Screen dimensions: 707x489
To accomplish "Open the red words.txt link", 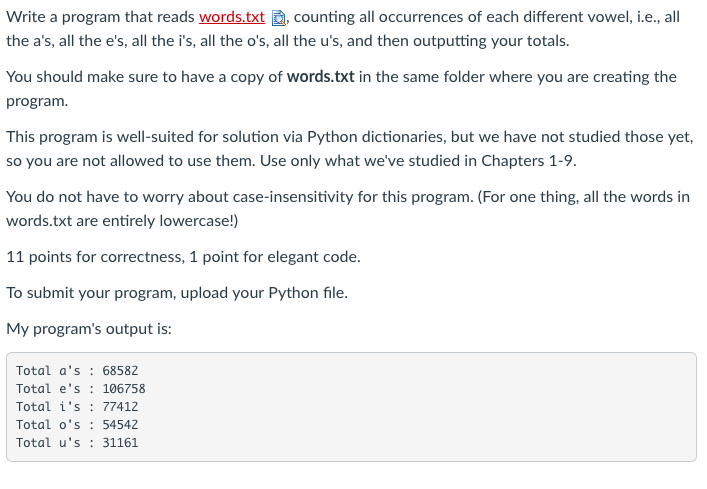I will [x=232, y=17].
